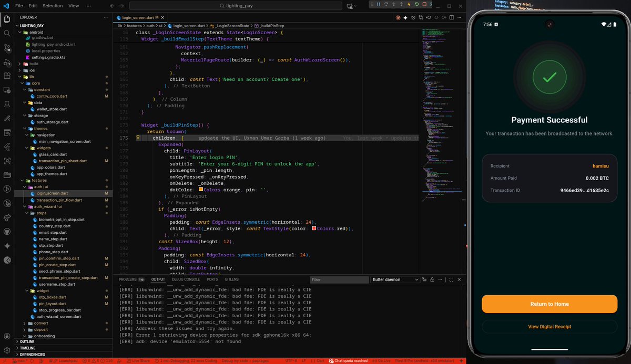Image resolution: width=631 pixels, height=364 pixels.
Task: Click the red color swatch before Colors.red
Action: click(314, 228)
